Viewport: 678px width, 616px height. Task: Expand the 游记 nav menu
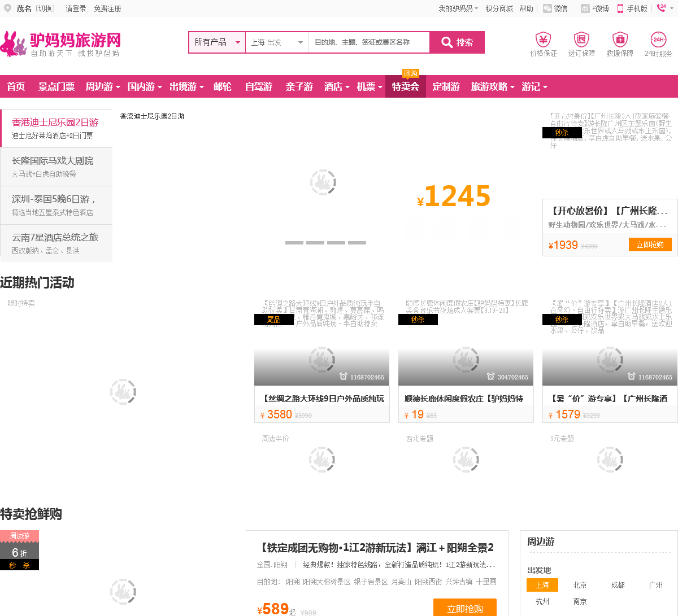(534, 86)
